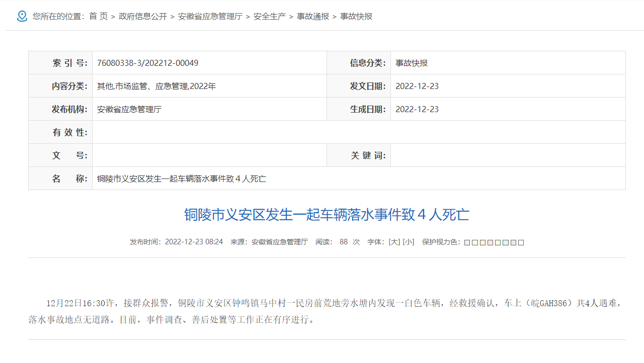This screenshot has width=644, height=363.
Task: Click the source 安徽省应急管理厅 text
Action: pyautogui.click(x=280, y=242)
